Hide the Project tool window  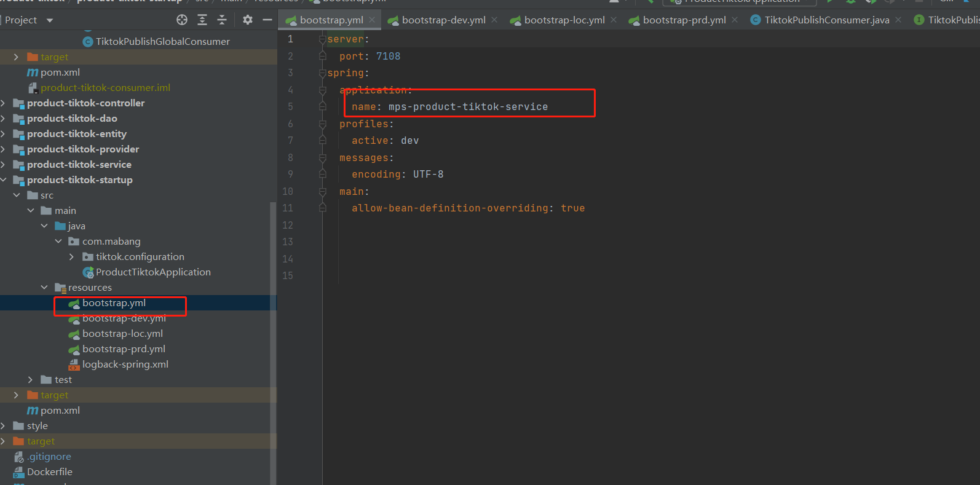tap(267, 20)
